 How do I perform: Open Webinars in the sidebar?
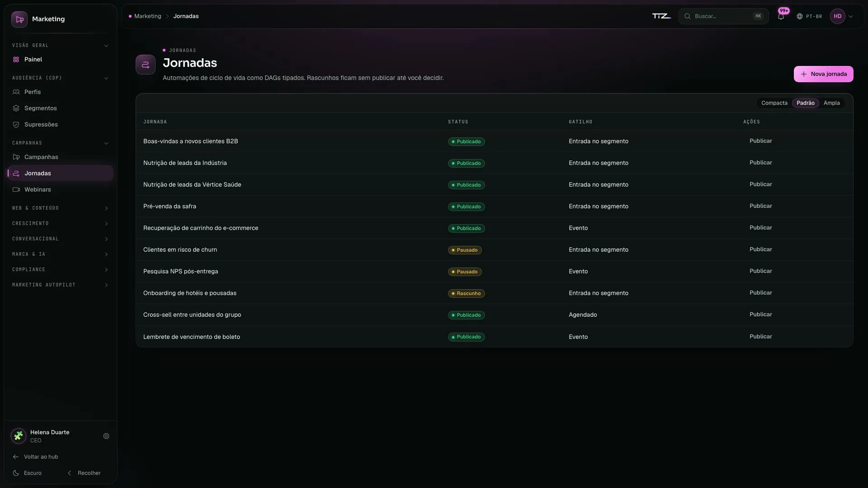pos(60,190)
